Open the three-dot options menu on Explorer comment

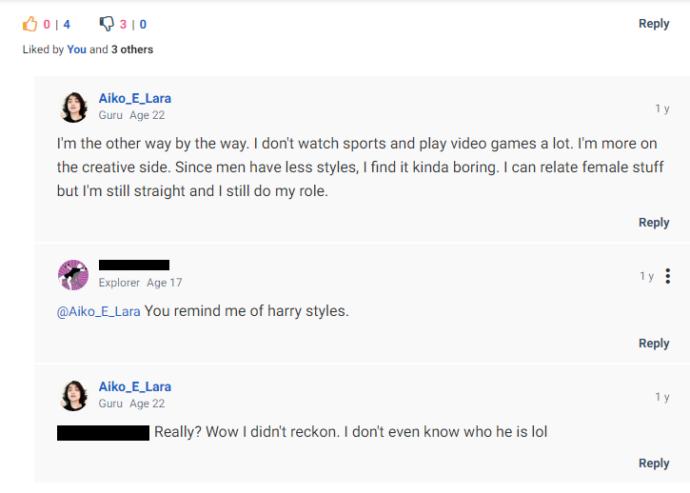coord(668,276)
